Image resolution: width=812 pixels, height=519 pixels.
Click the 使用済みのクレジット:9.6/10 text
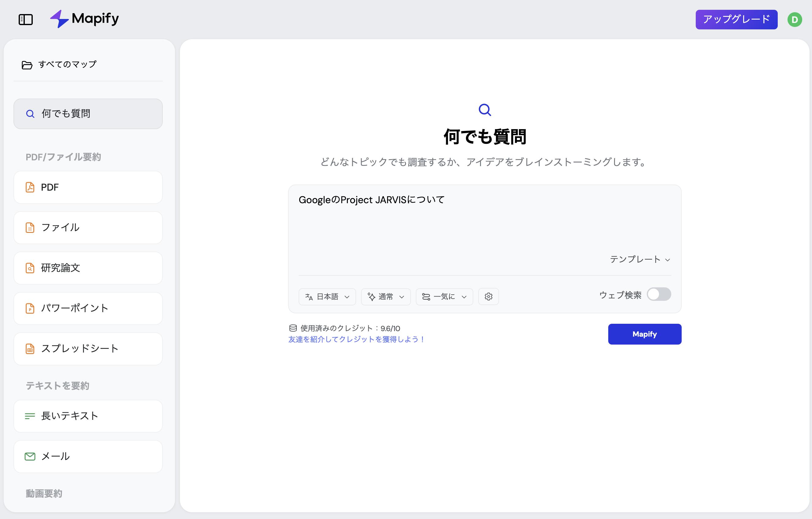click(x=350, y=328)
